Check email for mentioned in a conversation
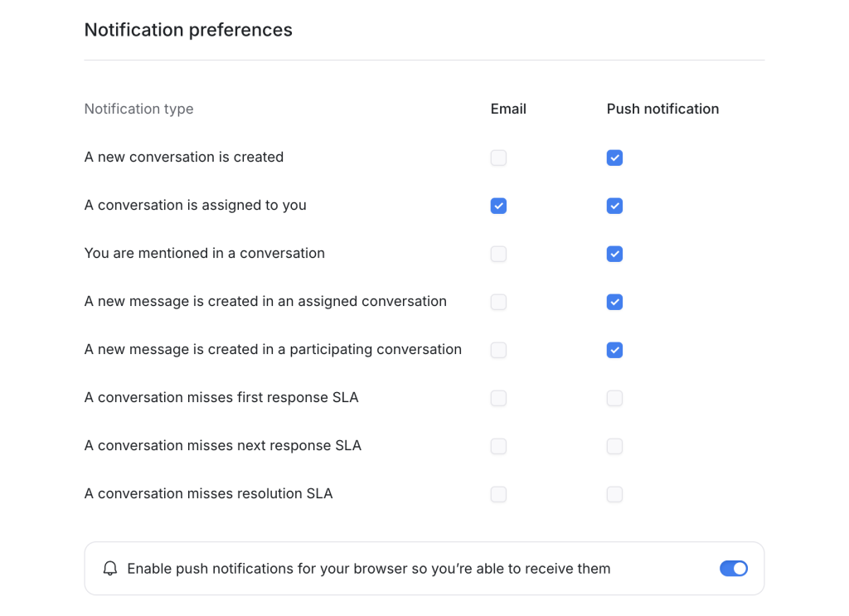The image size is (849, 616). point(498,254)
